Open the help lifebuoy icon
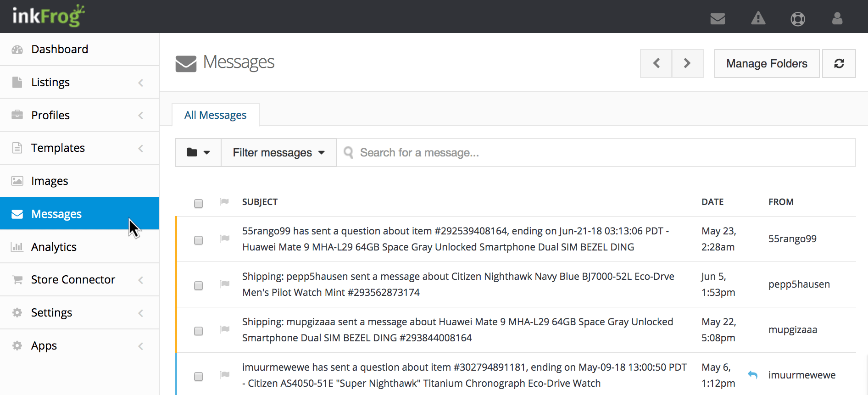 [798, 19]
